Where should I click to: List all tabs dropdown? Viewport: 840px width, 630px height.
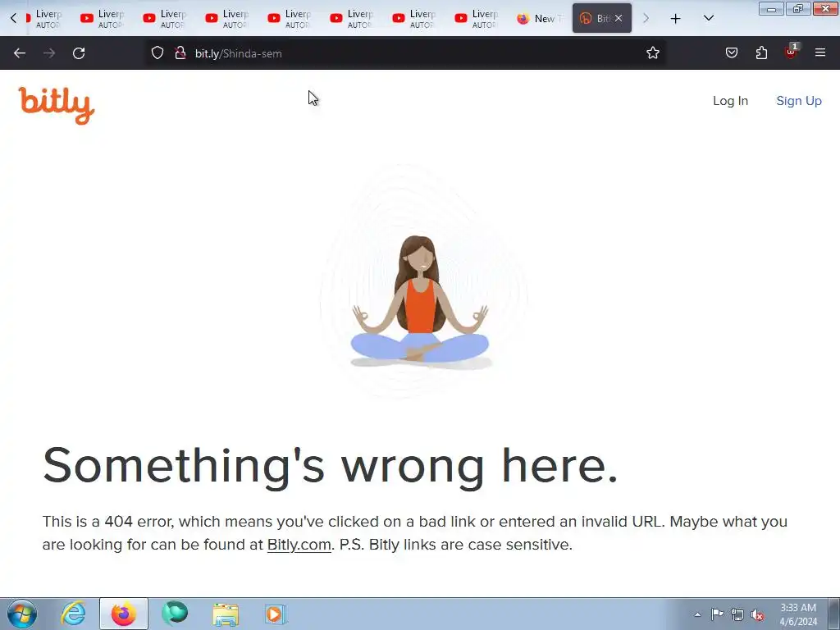pyautogui.click(x=708, y=19)
